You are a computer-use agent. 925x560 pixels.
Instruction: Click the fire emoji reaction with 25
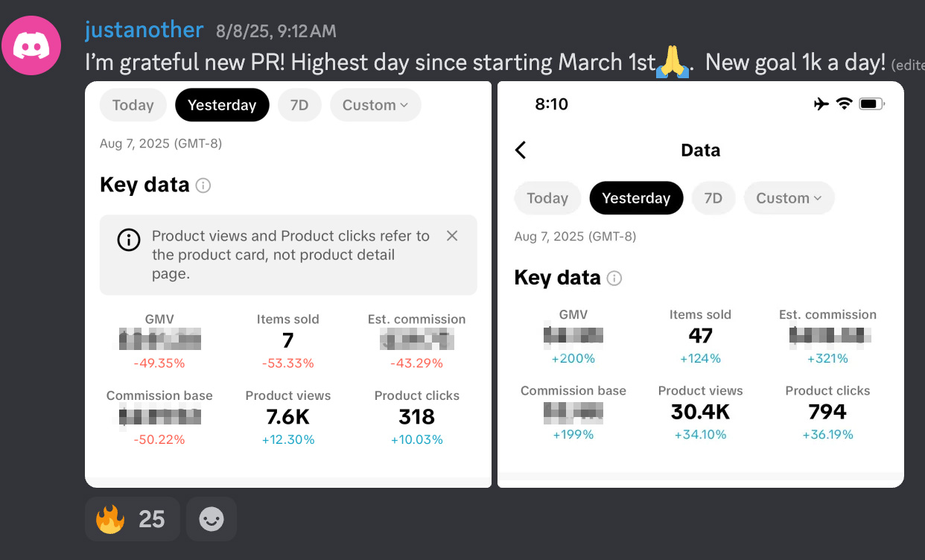point(132,518)
